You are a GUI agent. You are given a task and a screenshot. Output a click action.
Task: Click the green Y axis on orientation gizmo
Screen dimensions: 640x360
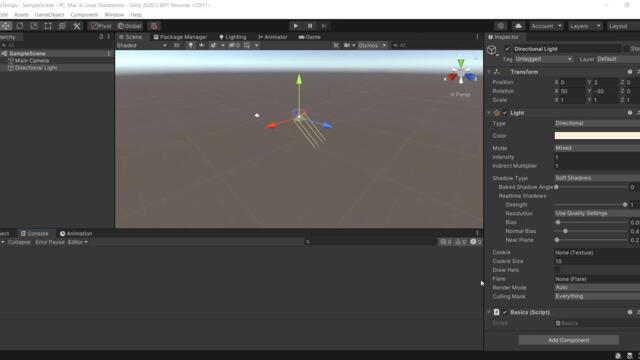[x=461, y=63]
